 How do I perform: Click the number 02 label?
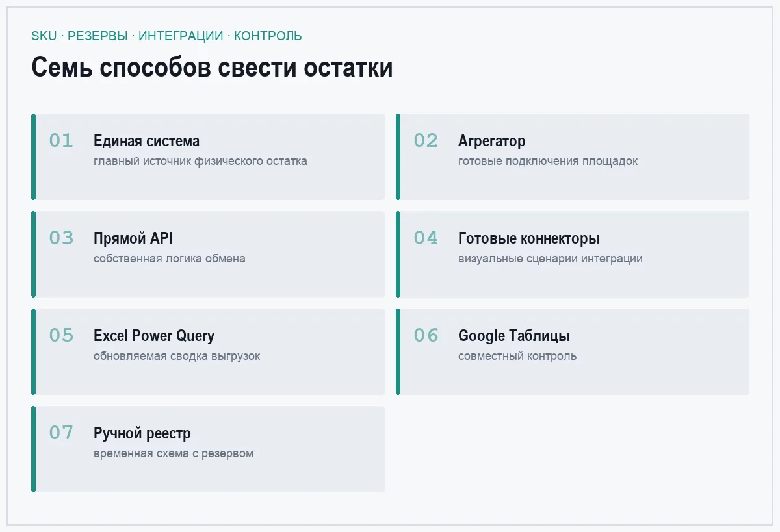(426, 140)
